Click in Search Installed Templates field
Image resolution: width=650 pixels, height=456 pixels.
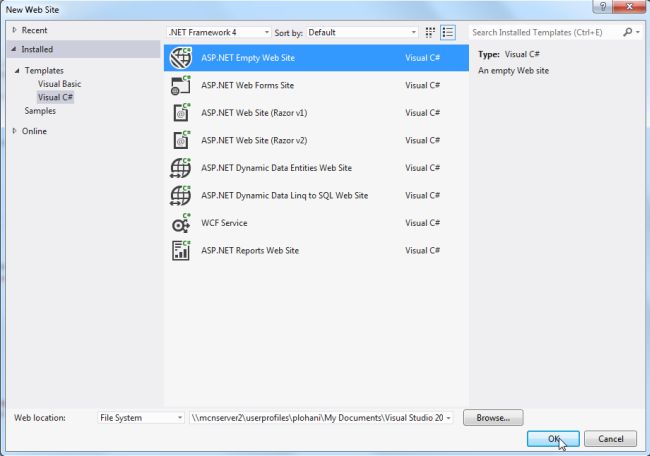click(x=545, y=32)
